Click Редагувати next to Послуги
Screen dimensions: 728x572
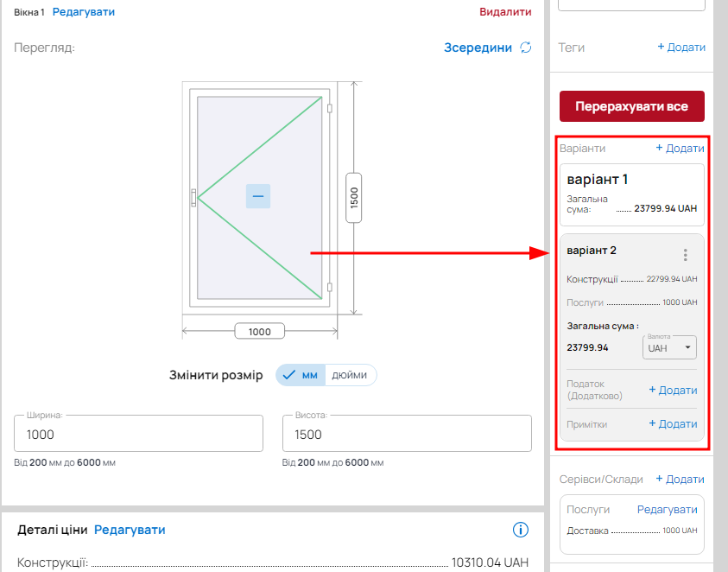667,510
